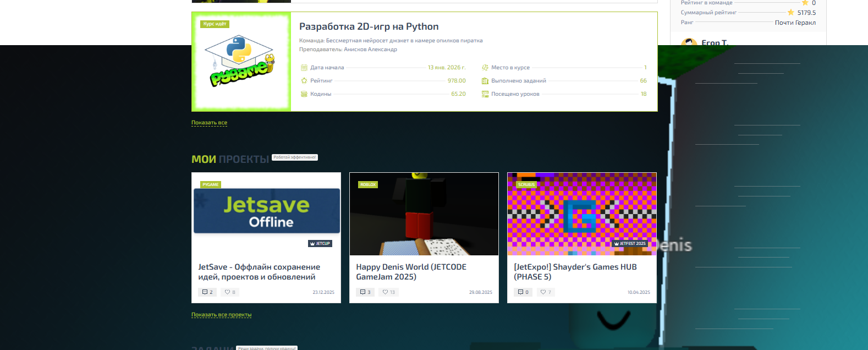
Task: Click the JETCUP crown badge
Action: click(x=320, y=243)
